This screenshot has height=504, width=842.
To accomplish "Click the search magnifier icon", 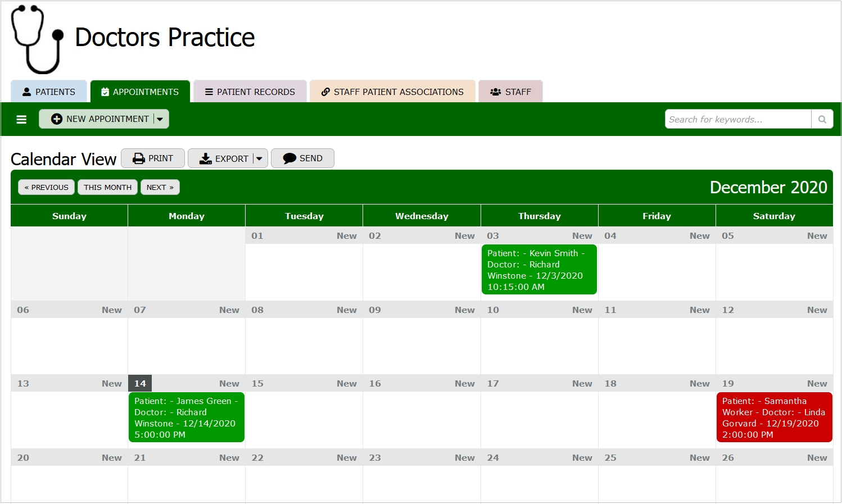I will click(x=822, y=119).
